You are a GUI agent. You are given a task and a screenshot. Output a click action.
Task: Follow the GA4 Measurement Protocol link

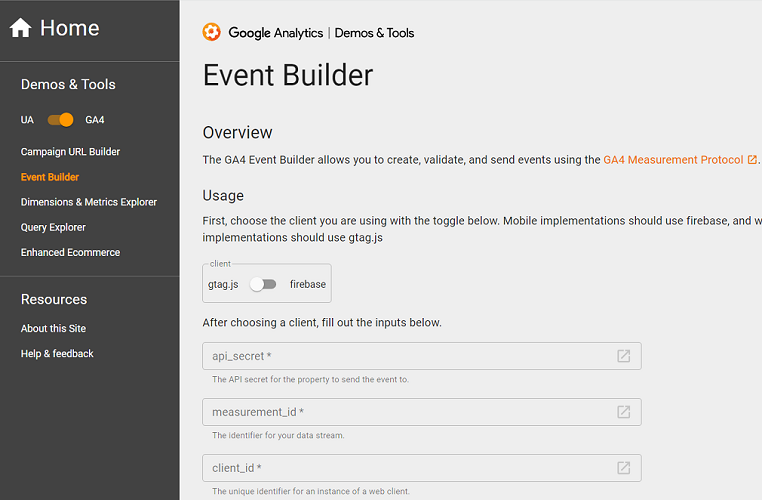673,160
